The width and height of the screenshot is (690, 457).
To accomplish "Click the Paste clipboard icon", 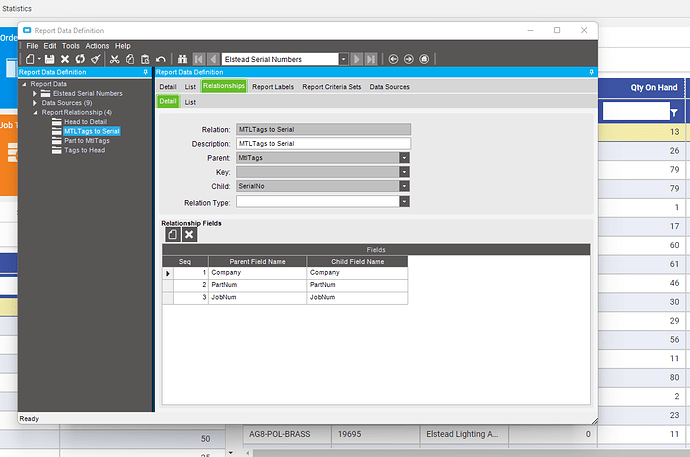I will point(145,59).
